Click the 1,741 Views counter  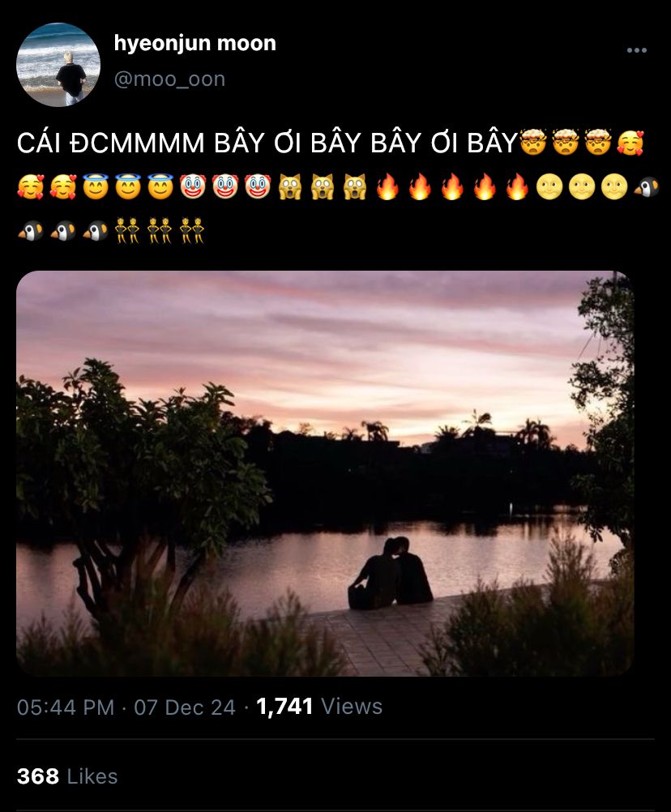(x=319, y=707)
